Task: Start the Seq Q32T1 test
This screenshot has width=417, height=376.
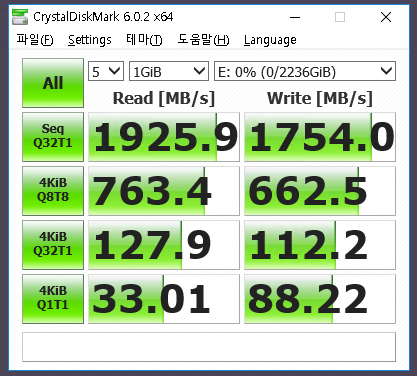Action: (x=53, y=137)
